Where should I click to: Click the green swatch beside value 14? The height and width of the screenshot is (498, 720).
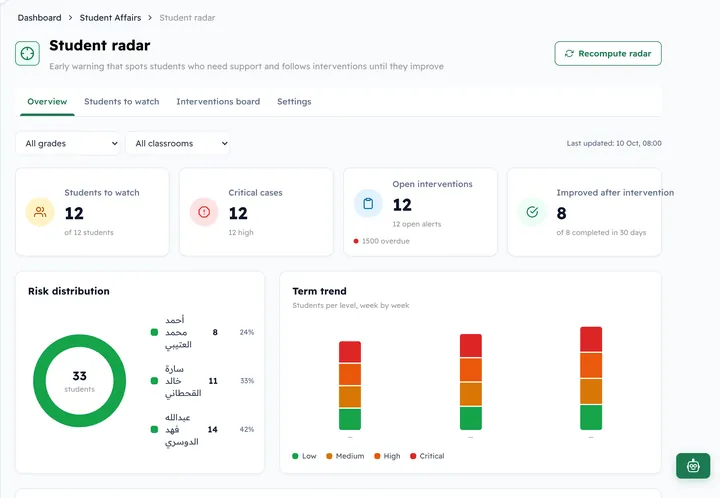coord(154,430)
